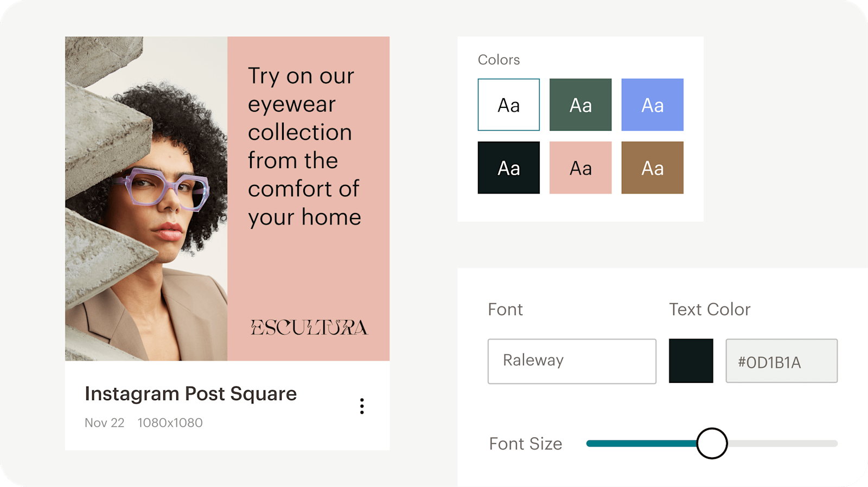The image size is (868, 487).
Task: Select the white color swatch
Action: pyautogui.click(x=508, y=104)
